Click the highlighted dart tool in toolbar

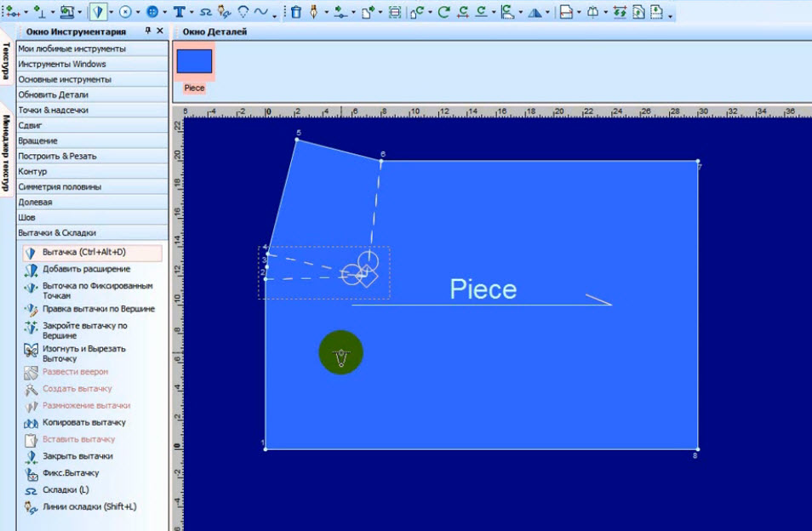pos(98,11)
